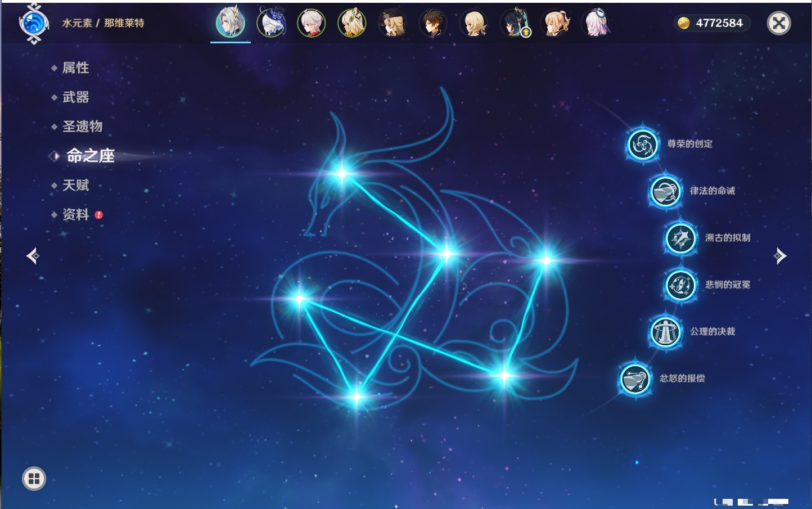View the 悲悯的冠冕 constellation icon

coord(680,285)
